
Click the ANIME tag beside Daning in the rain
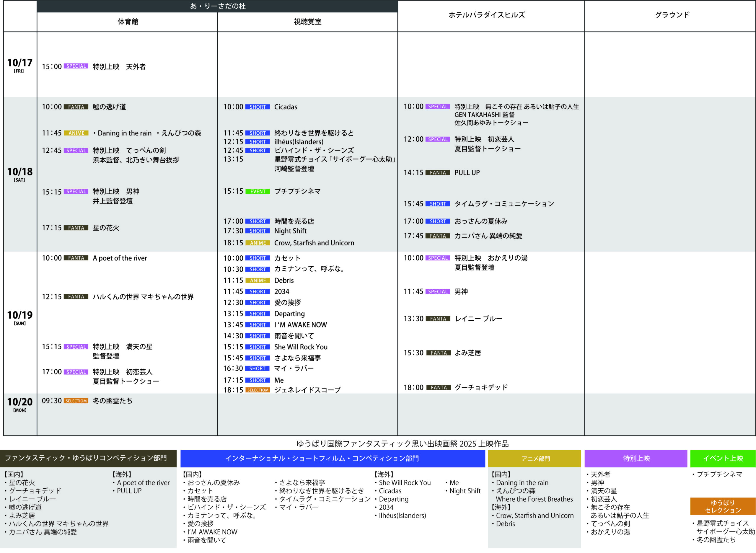click(76, 133)
